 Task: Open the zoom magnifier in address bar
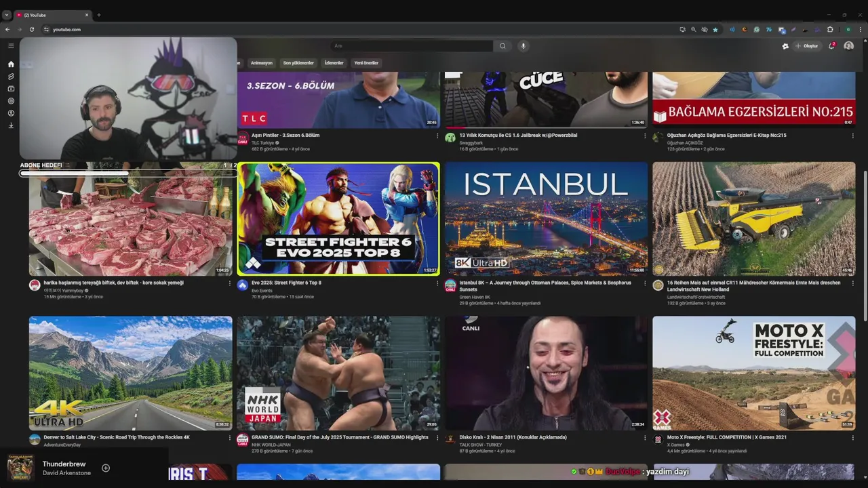[693, 29]
